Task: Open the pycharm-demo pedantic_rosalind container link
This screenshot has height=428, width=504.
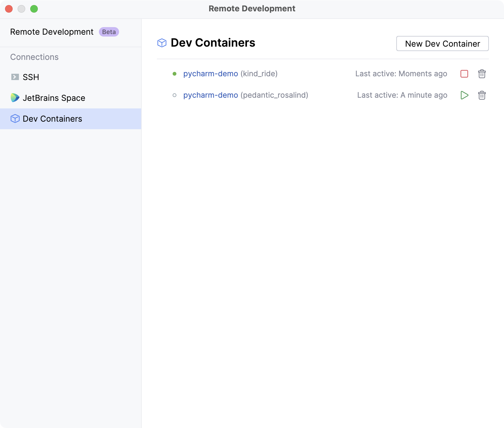Action: 211,95
